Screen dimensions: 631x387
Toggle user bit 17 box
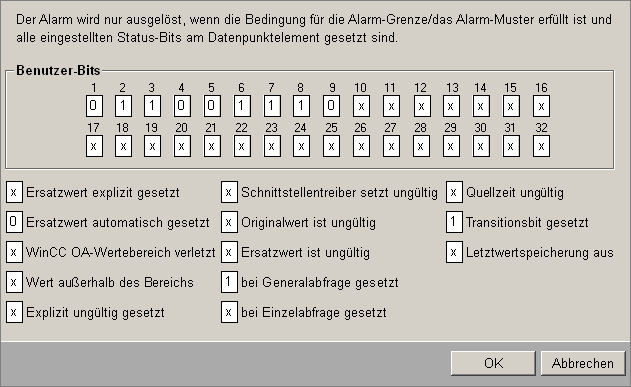pos(94,146)
